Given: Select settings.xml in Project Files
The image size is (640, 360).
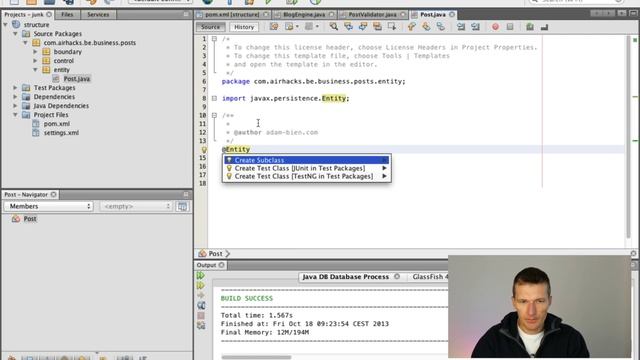Looking at the screenshot, I should point(61,133).
